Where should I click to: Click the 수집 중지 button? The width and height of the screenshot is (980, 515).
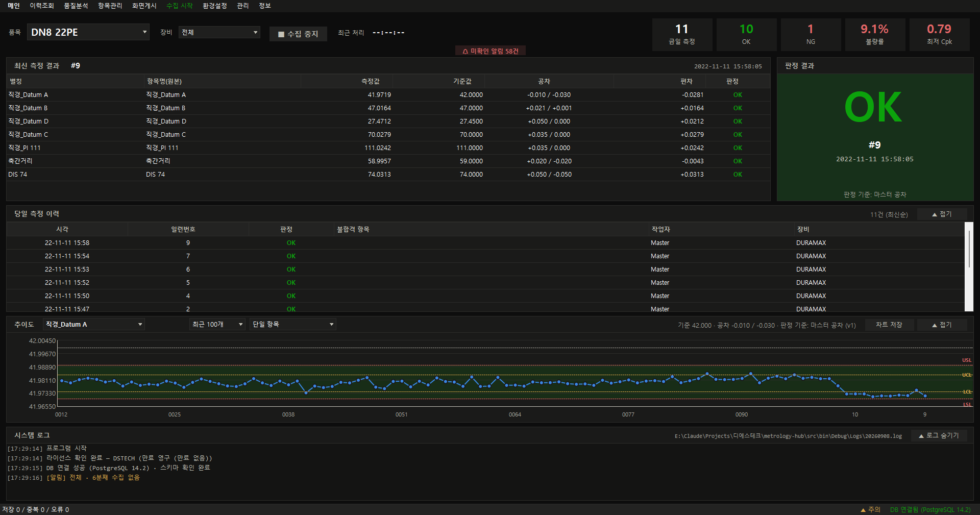[298, 34]
